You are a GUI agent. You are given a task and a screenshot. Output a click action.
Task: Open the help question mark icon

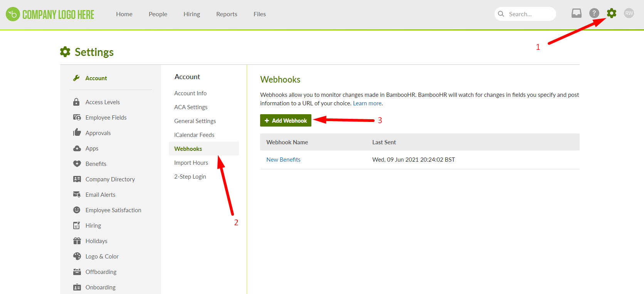[x=594, y=14]
